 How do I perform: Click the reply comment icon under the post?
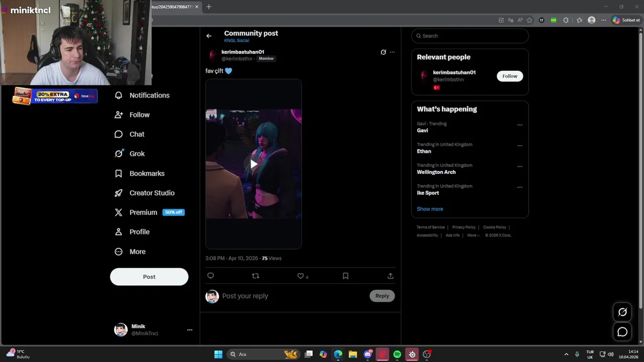[211, 276]
